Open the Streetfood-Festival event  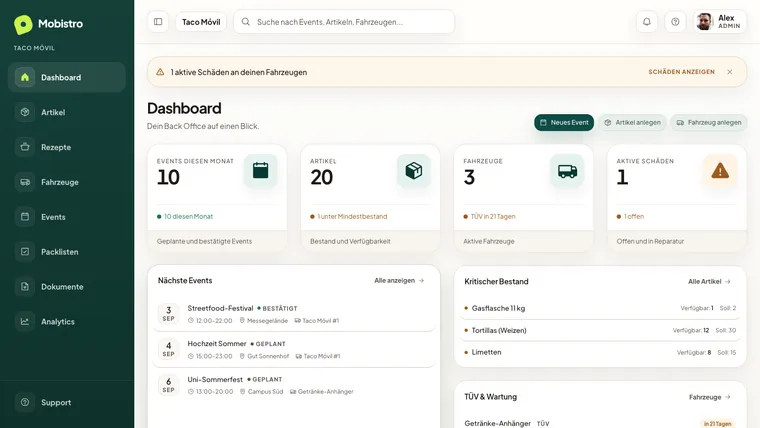[x=294, y=314]
